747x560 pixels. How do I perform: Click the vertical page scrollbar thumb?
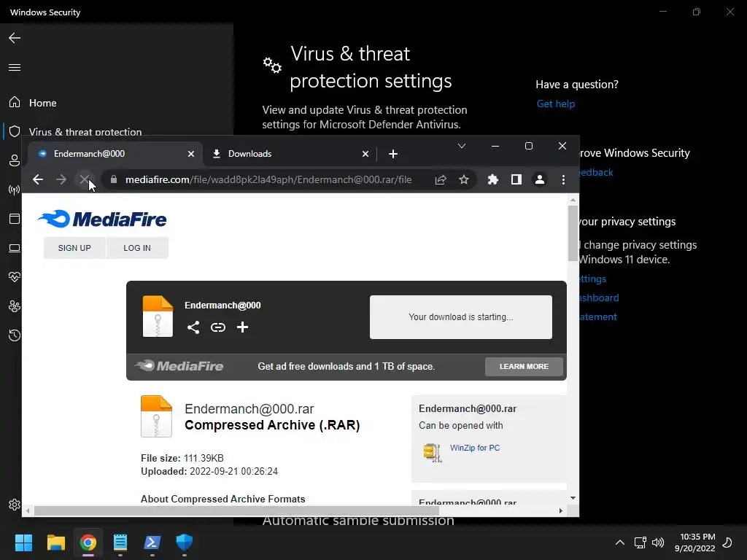click(573, 233)
